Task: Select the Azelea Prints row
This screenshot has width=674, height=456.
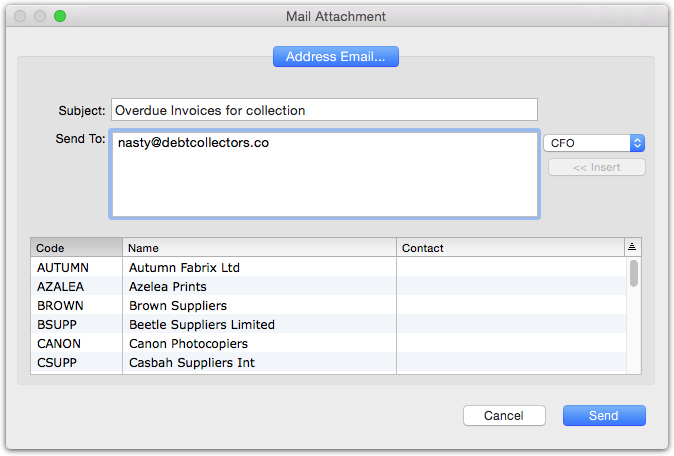Action: 328,286
